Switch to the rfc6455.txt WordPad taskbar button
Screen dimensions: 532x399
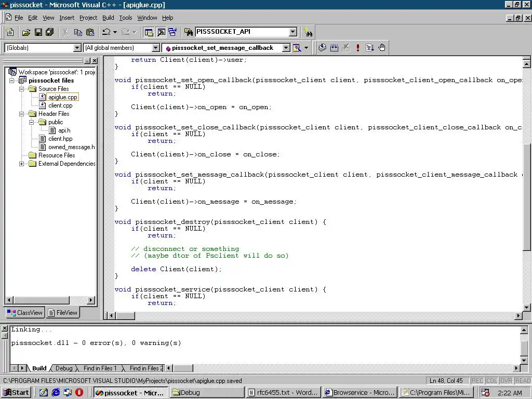coord(283,393)
